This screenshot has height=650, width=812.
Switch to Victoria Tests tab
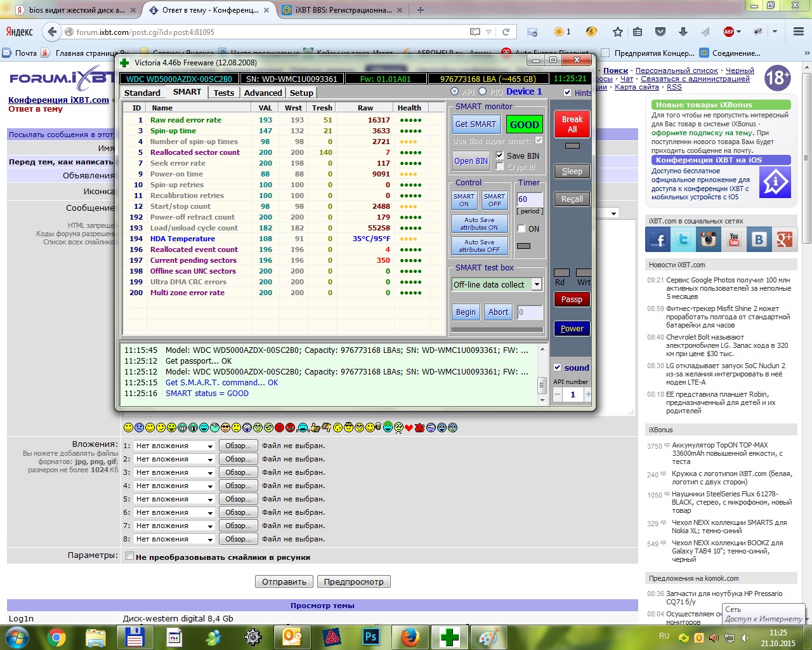click(x=224, y=93)
